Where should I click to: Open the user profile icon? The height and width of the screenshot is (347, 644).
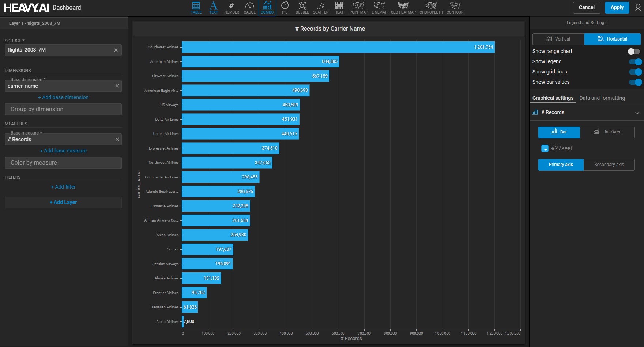[638, 8]
